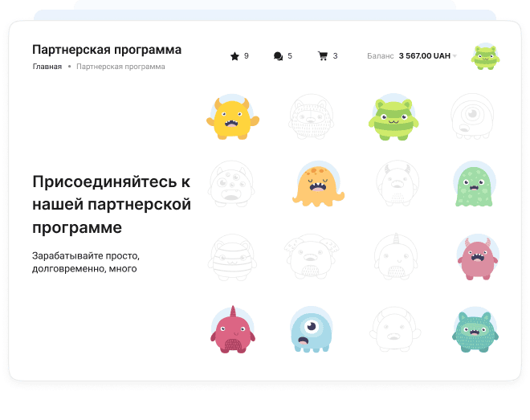
Task: Open the shopping cart icon
Action: click(323, 56)
